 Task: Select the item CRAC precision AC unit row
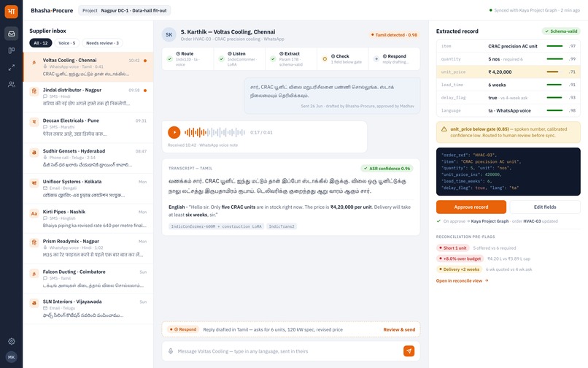point(508,46)
